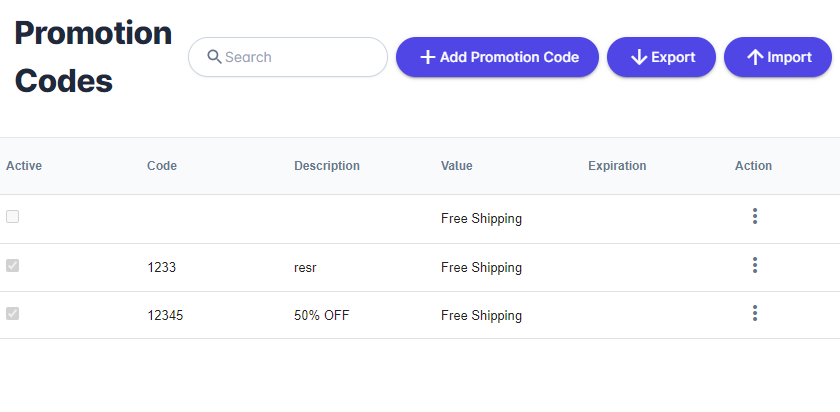Click the Value column header
The height and width of the screenshot is (412, 840).
point(456,166)
